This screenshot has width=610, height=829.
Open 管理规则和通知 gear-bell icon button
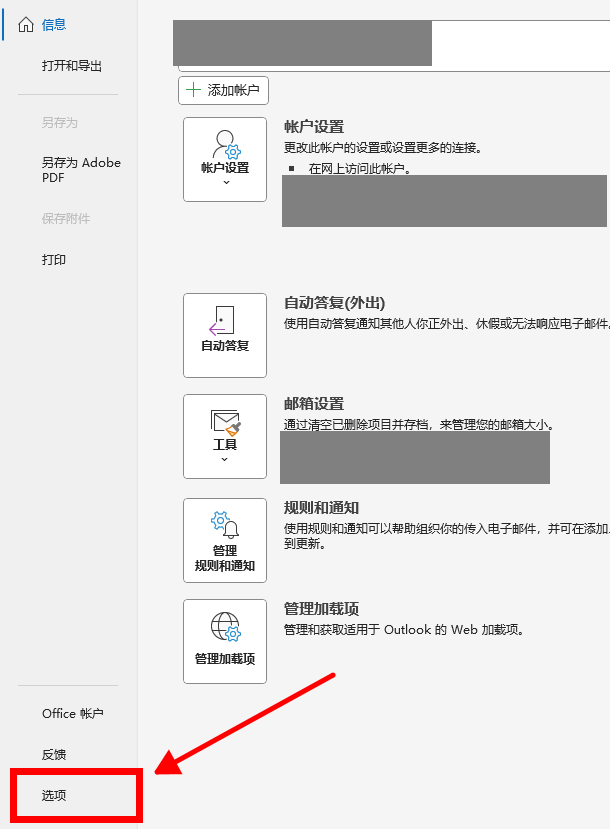point(225,525)
